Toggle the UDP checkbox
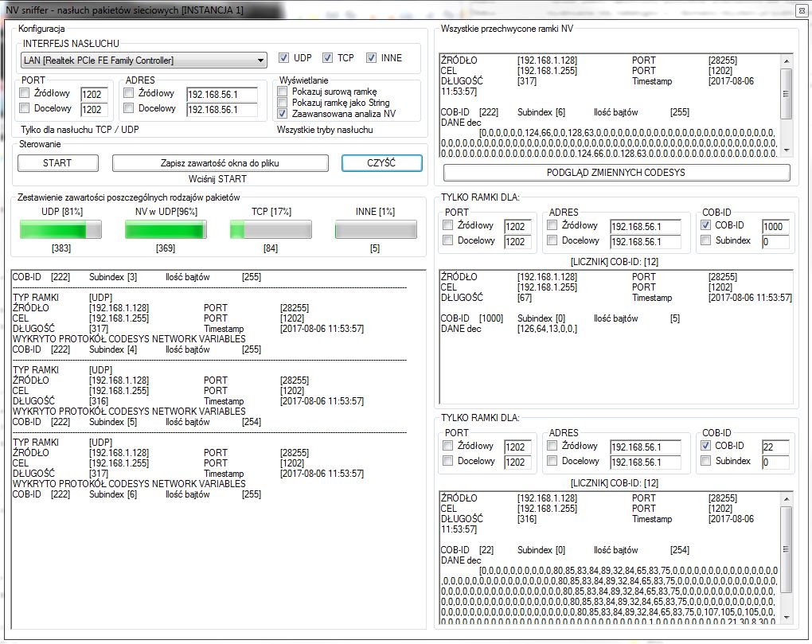812x644 pixels. pyautogui.click(x=284, y=58)
